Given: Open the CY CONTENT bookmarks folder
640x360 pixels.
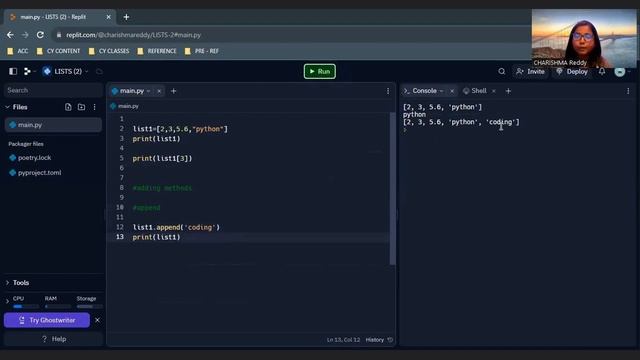Looking at the screenshot, I should [58, 51].
